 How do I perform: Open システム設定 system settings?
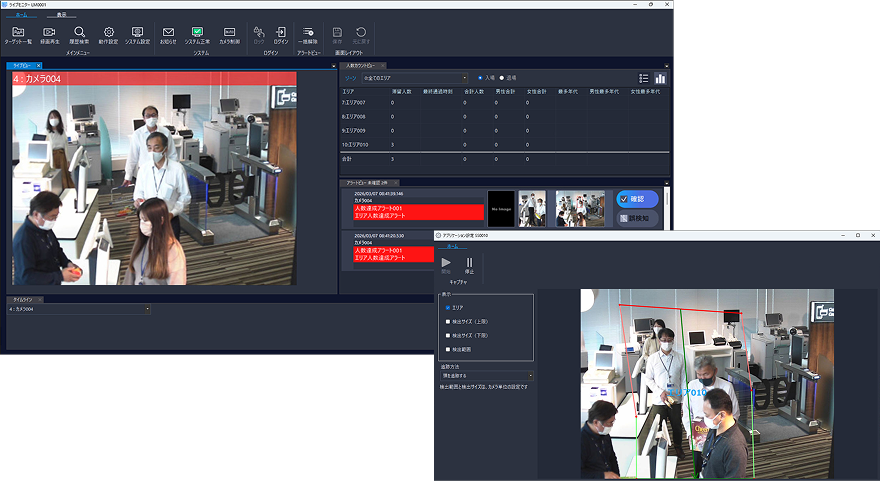138,35
